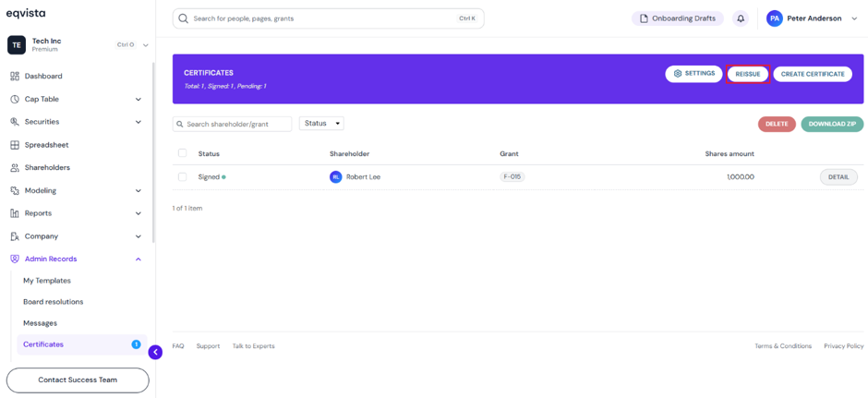The height and width of the screenshot is (398, 868).
Task: Tick the checkbox for Robert Lee row
Action: pyautogui.click(x=182, y=177)
